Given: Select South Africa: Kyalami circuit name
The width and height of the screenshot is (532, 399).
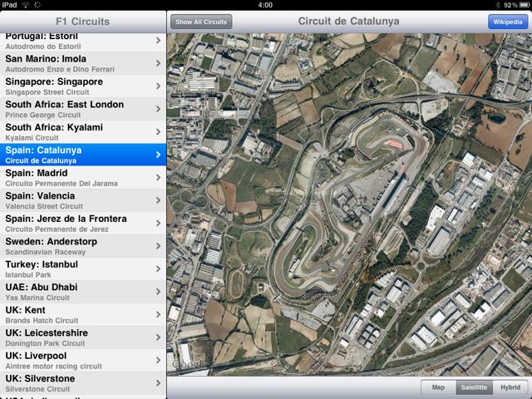Looking at the screenshot, I should 54,127.
